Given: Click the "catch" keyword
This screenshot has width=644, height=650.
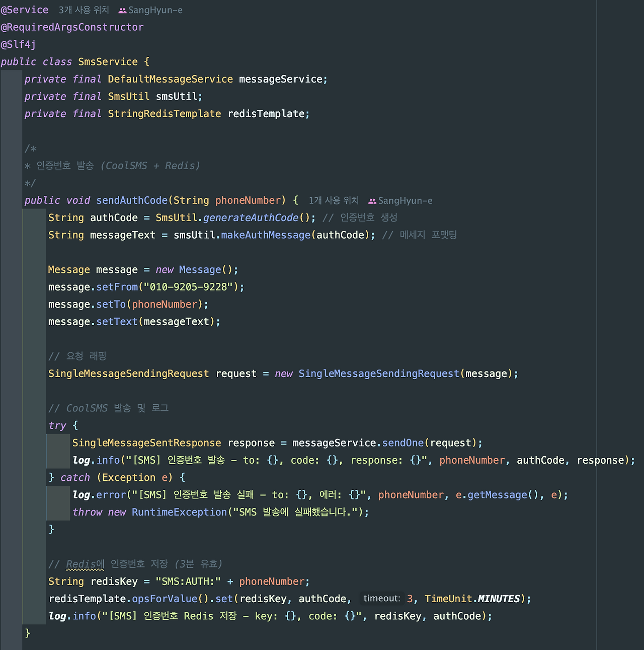Looking at the screenshot, I should 75,477.
